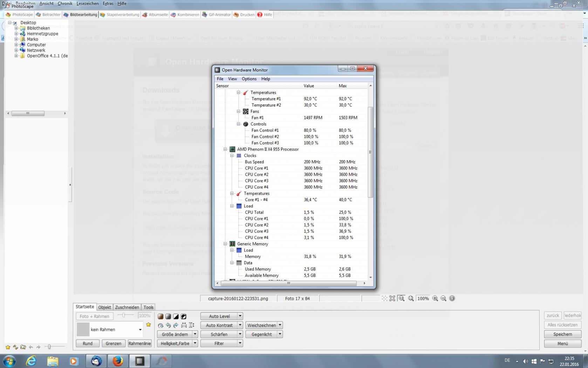Click the full-screen view icon beside the zoom tools
The image size is (588, 368).
point(392,298)
